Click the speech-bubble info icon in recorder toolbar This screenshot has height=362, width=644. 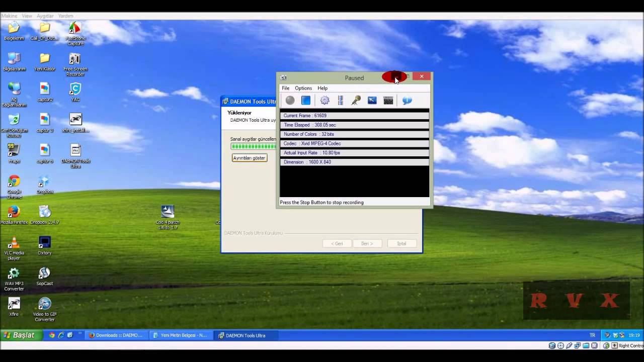pos(407,101)
